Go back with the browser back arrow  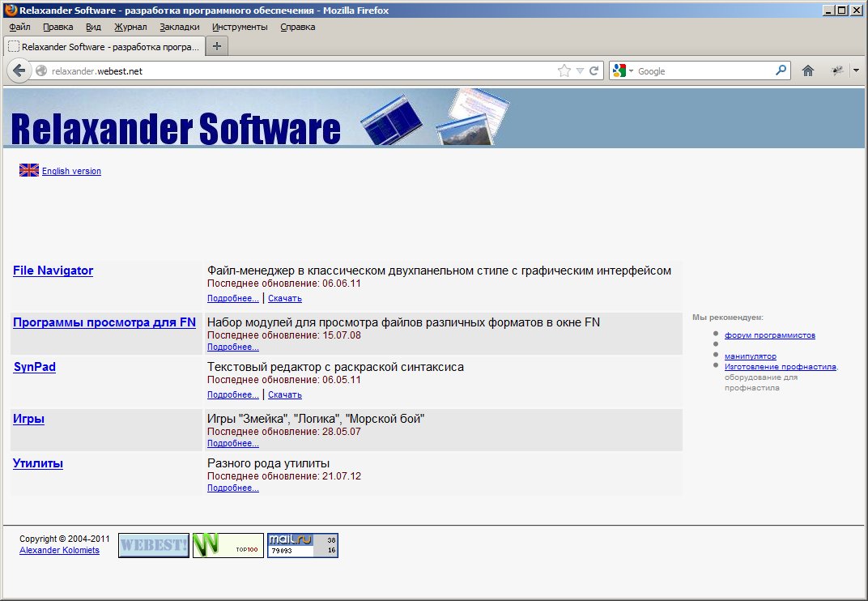tap(19, 71)
